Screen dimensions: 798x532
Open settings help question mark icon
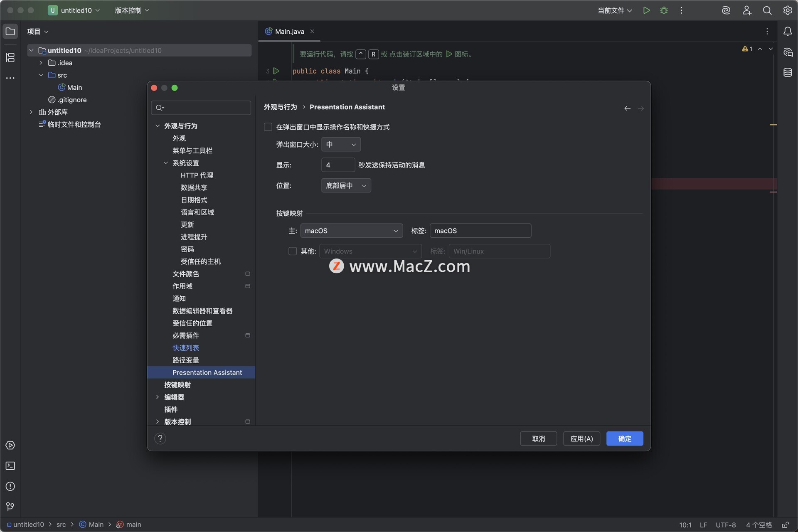[x=160, y=438]
